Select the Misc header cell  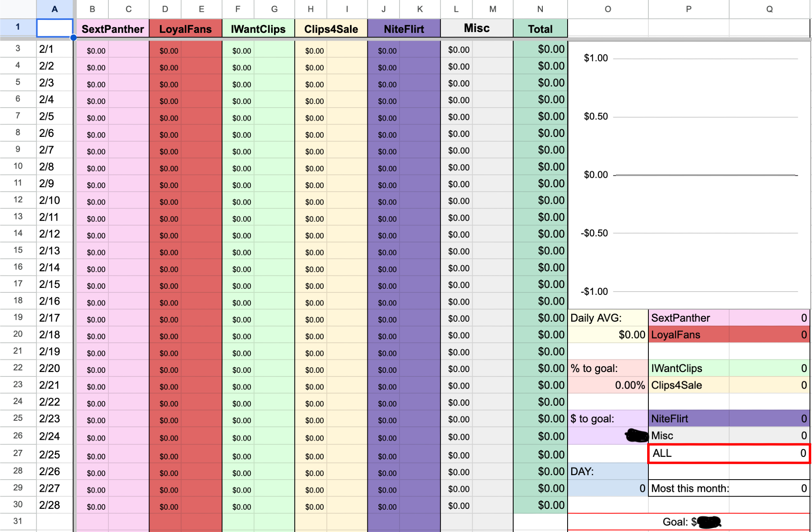point(477,28)
